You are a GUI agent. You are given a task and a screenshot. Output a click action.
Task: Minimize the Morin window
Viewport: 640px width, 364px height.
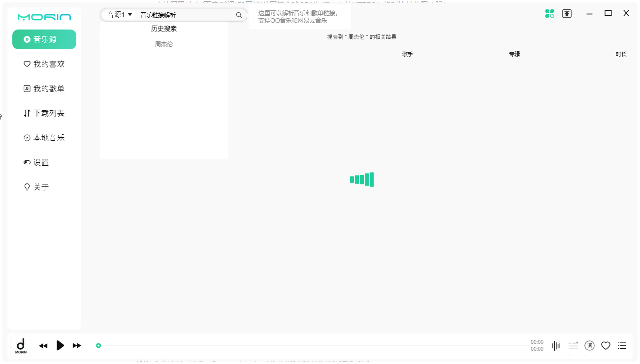[590, 14]
